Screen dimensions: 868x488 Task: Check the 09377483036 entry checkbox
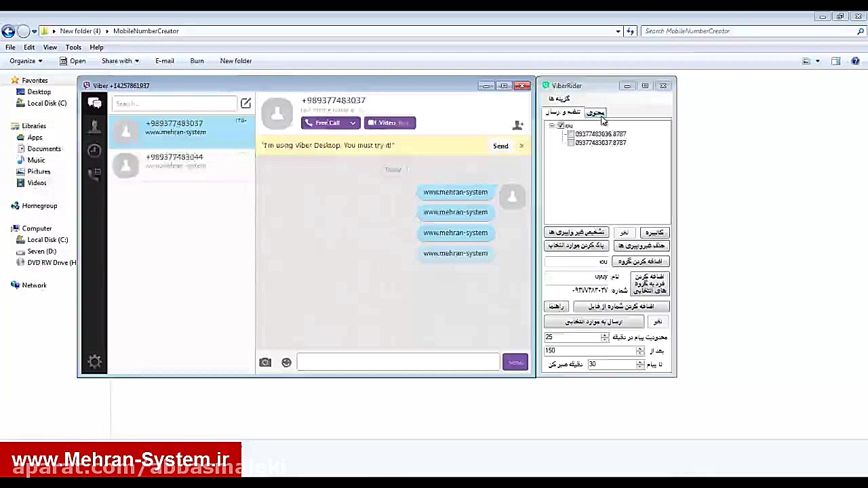pos(570,134)
